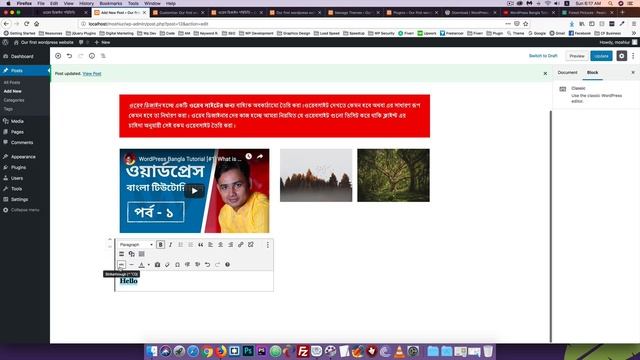The image size is (640, 360).
Task: Increase indent of paragraph
Action: pos(197,264)
